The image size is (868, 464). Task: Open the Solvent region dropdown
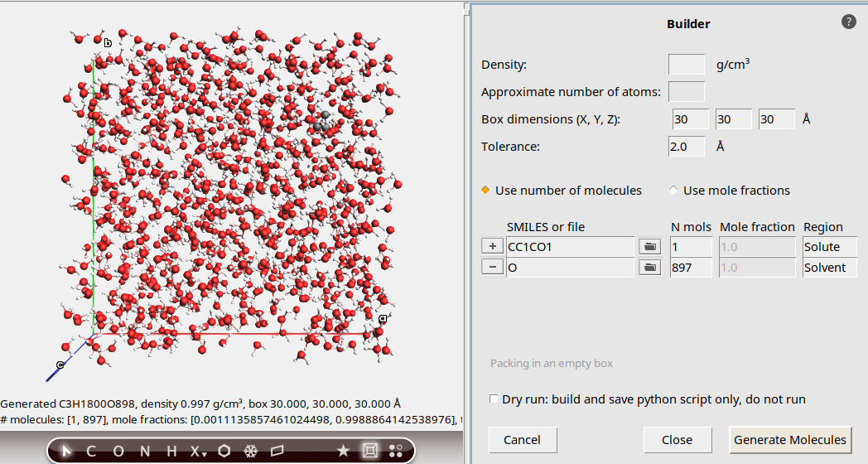tap(830, 268)
